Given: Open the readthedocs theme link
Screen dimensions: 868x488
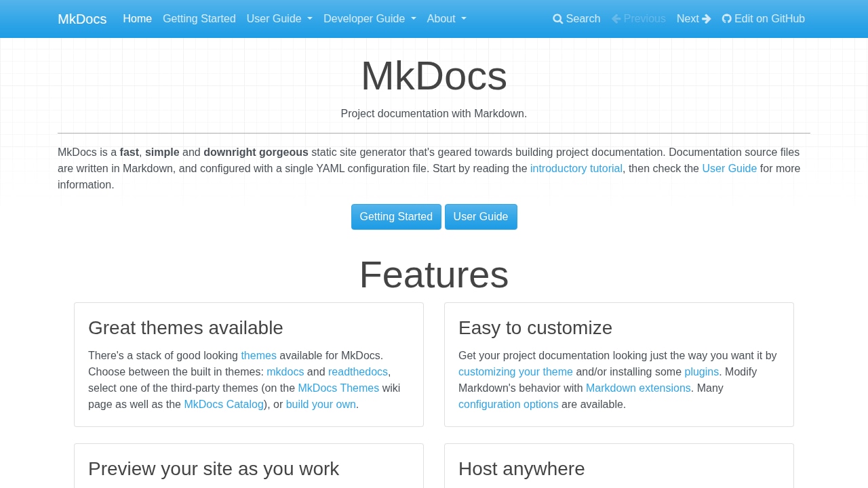Looking at the screenshot, I should click(x=358, y=372).
